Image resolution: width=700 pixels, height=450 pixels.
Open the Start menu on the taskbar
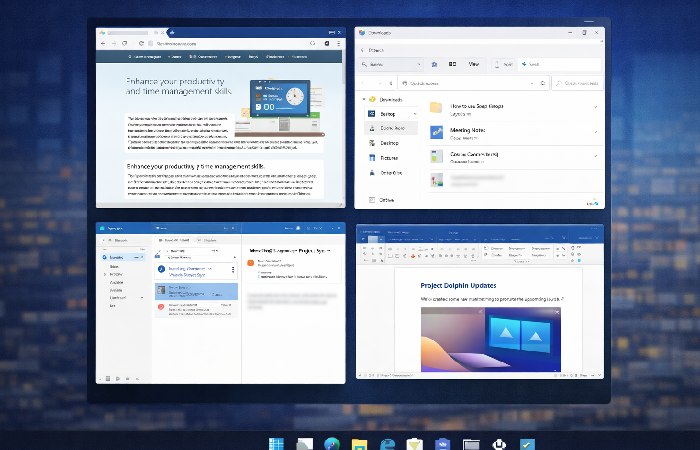coord(276,444)
